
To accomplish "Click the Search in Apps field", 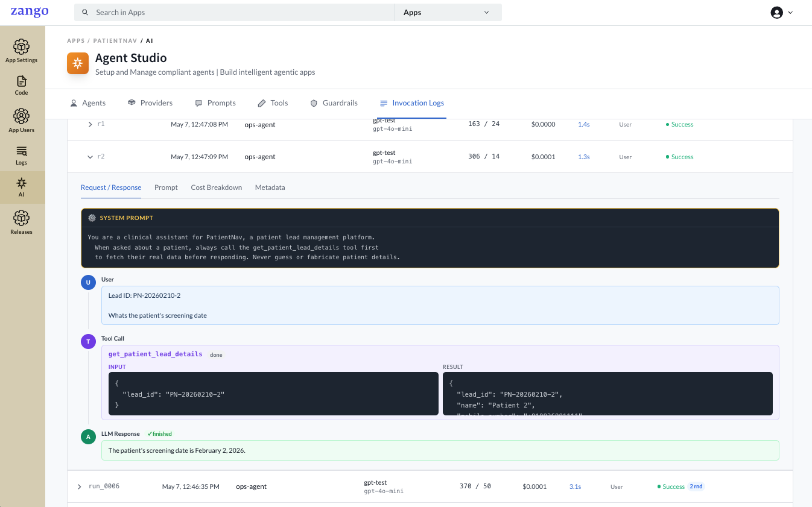I will click(235, 12).
